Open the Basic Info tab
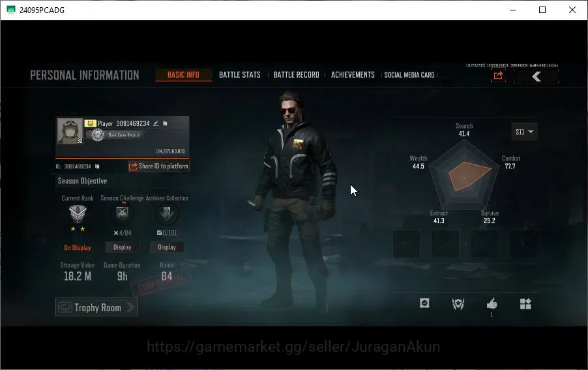The image size is (588, 370). 183,74
